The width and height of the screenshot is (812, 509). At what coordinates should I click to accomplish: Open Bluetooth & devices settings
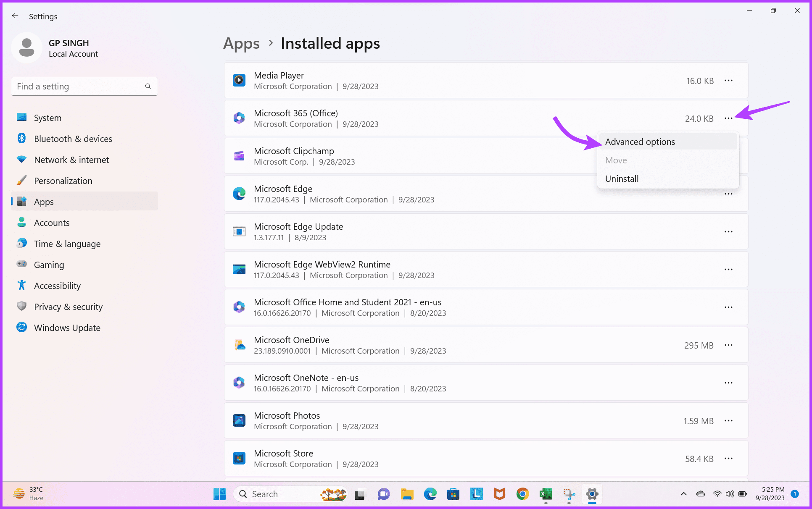click(x=73, y=139)
